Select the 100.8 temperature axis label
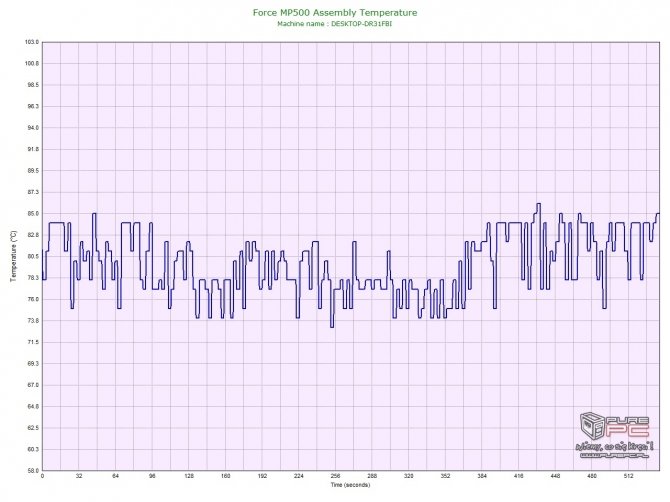The height and width of the screenshot is (502, 670). coord(32,64)
